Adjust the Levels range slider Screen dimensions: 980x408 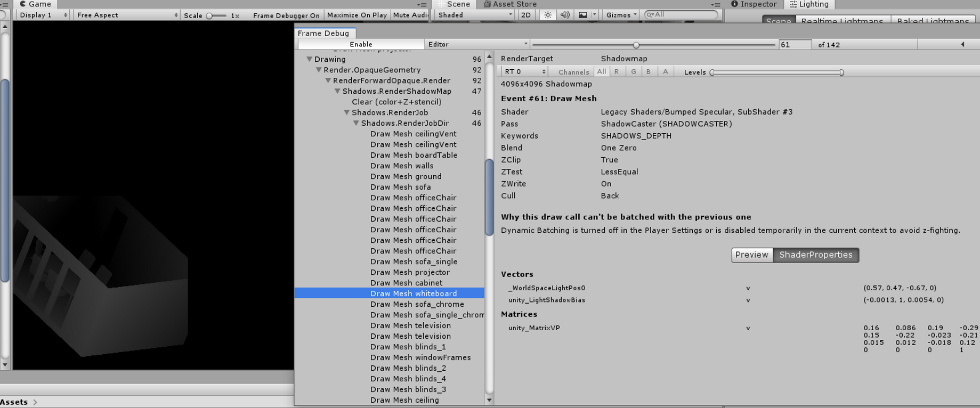[x=777, y=72]
